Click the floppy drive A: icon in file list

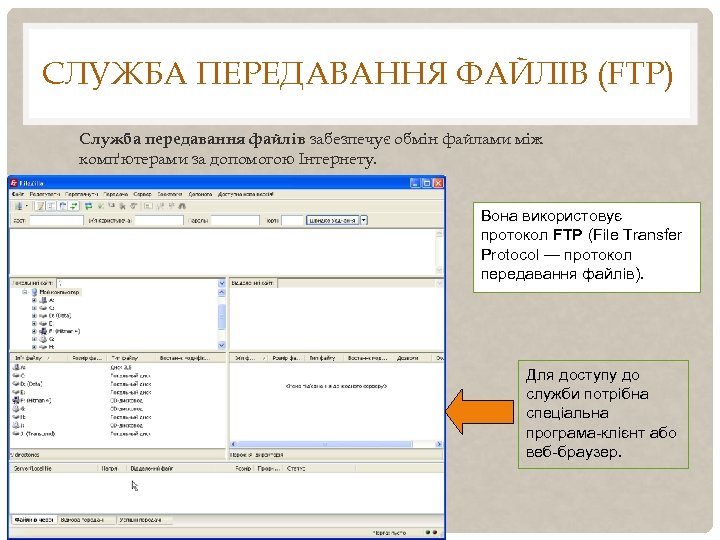click(17, 367)
